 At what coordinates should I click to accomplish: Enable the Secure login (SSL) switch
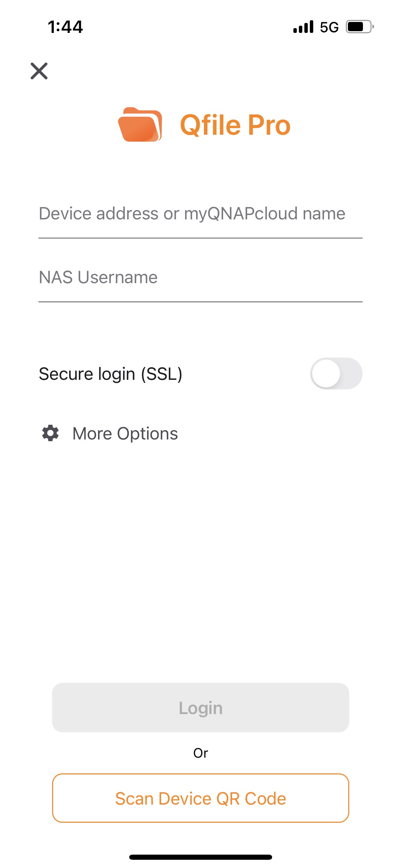click(336, 373)
